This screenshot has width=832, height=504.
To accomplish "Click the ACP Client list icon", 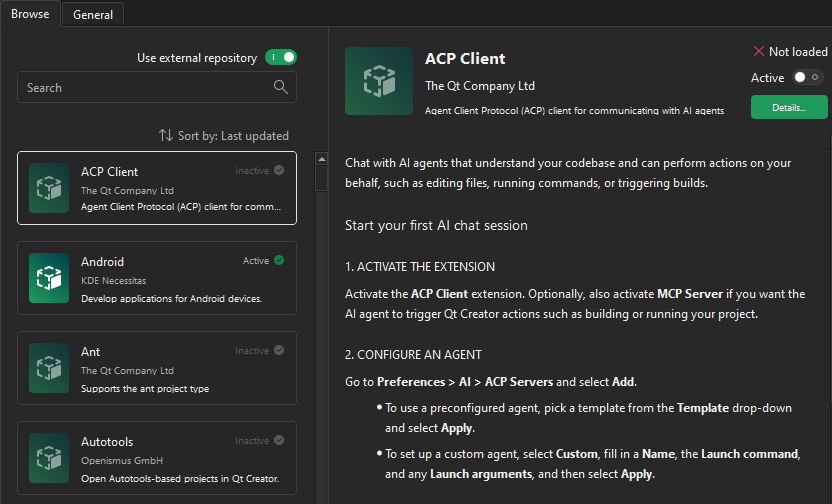I will tap(49, 188).
